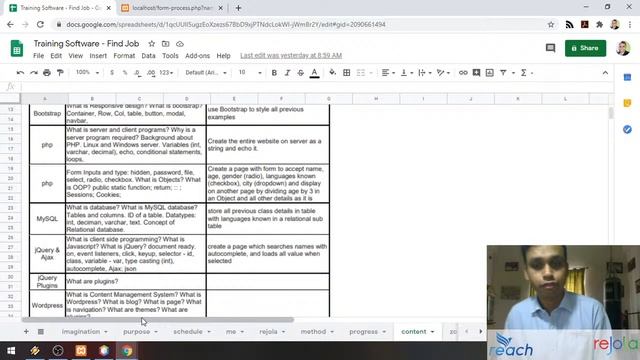Screen dimensions: 640x360
Task: Open the All Sheets list icon
Action: (x=41, y=331)
